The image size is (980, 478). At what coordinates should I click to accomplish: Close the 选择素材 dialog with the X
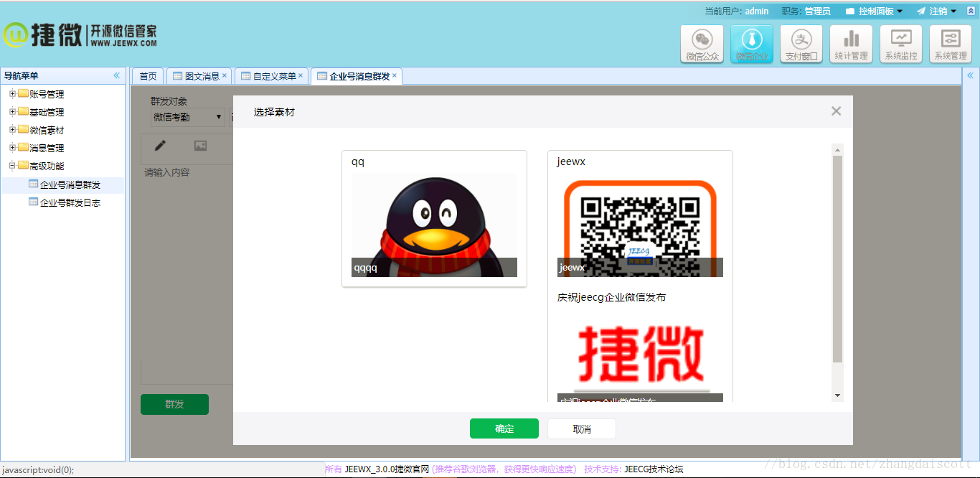click(x=836, y=111)
